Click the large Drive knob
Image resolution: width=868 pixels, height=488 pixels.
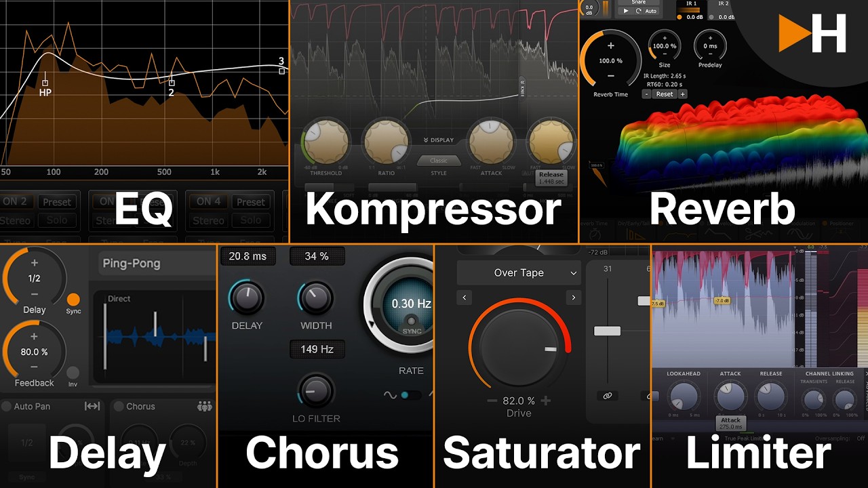(519, 349)
